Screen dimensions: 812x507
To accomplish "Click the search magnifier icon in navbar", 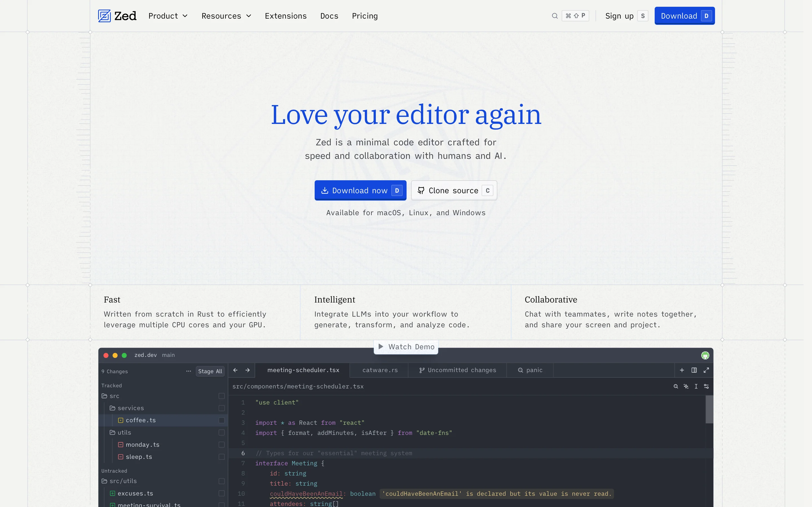I will click(x=555, y=16).
